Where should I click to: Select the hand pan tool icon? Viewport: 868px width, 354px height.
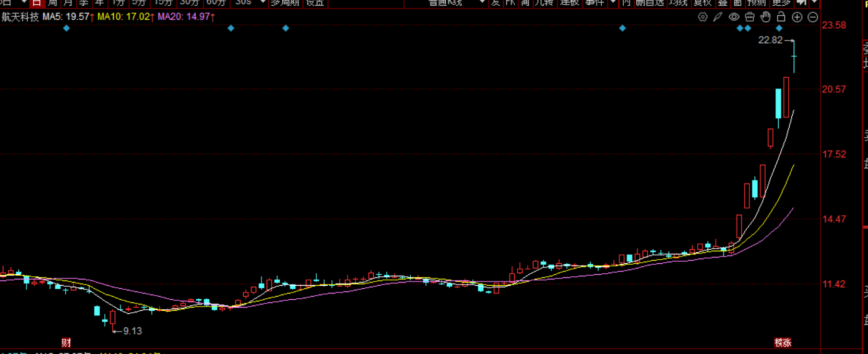765,17
